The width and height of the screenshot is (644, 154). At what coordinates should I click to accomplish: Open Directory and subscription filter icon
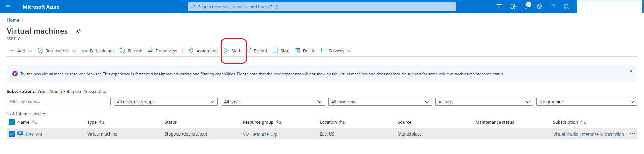(513, 7)
